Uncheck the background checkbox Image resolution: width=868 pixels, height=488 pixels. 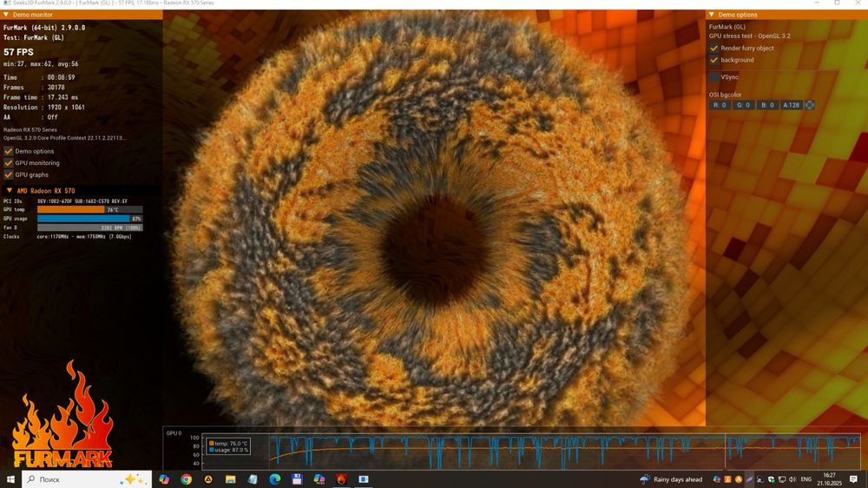coord(714,60)
